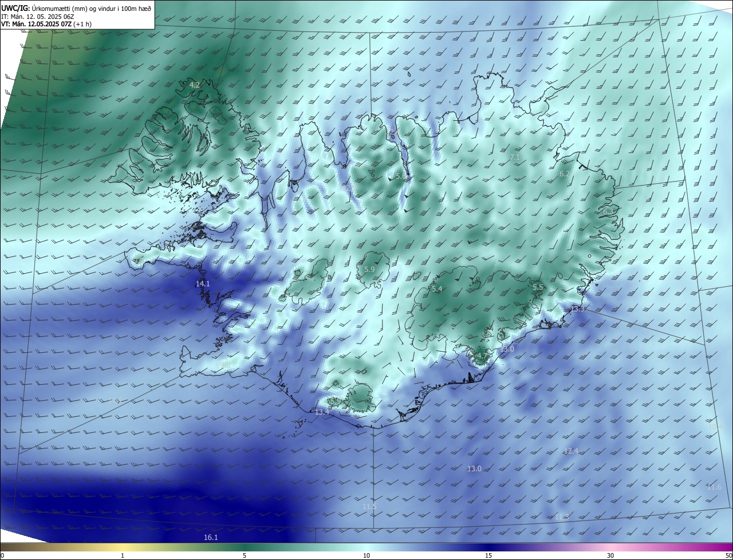Image resolution: width=733 pixels, height=560 pixels.
Task: Click the faint 9.0 value label
Action: pos(226,365)
